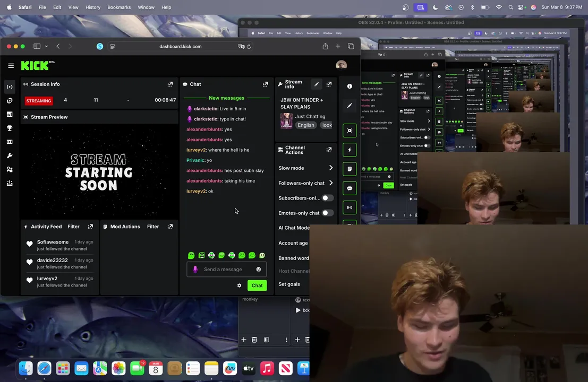Pop out the Session Info panel

coord(171,84)
